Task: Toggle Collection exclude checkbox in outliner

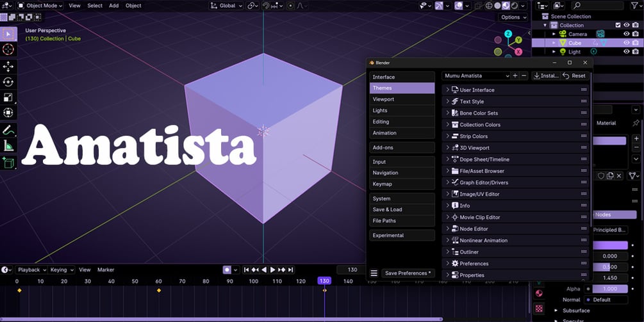Action: (618, 25)
